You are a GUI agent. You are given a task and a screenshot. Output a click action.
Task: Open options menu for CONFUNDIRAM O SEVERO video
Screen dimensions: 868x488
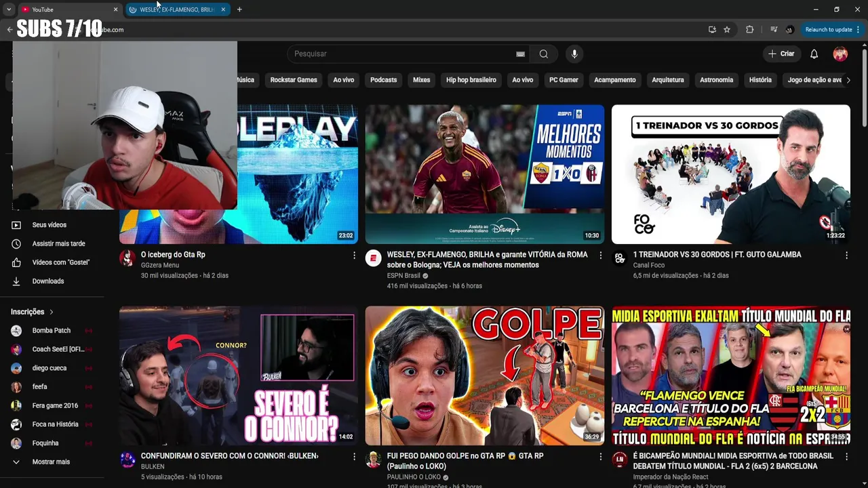[x=354, y=457]
